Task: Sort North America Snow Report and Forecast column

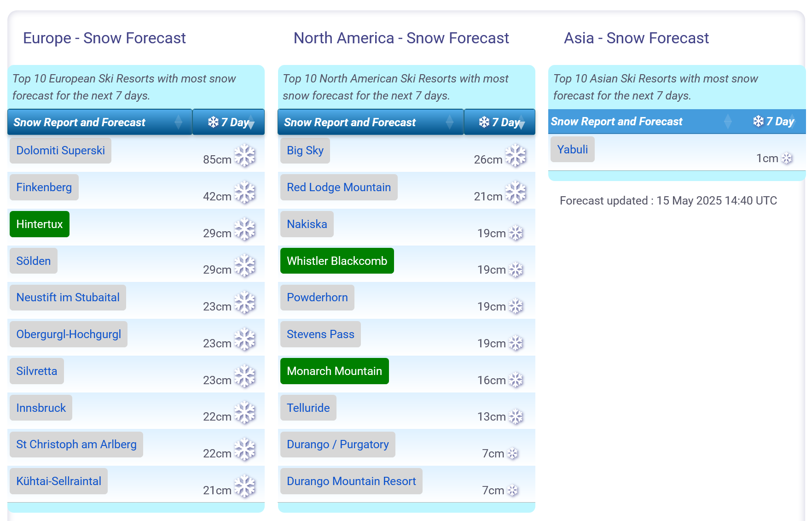Action: (x=370, y=122)
